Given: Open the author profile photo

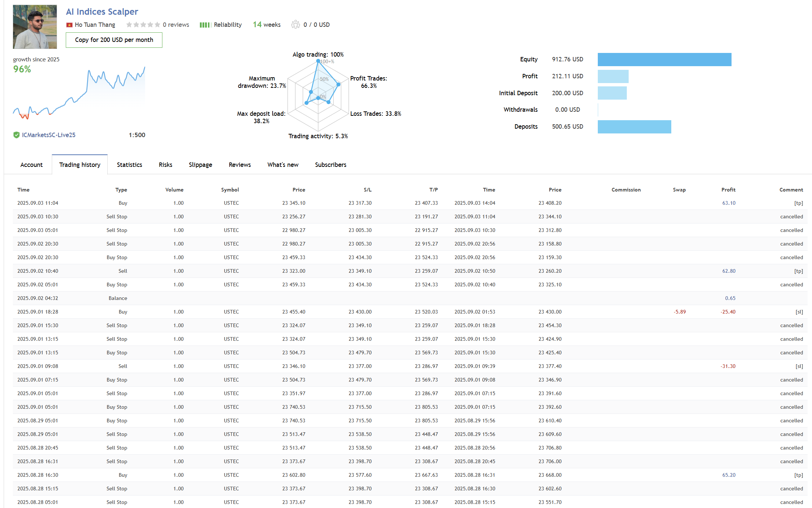Looking at the screenshot, I should tap(35, 27).
